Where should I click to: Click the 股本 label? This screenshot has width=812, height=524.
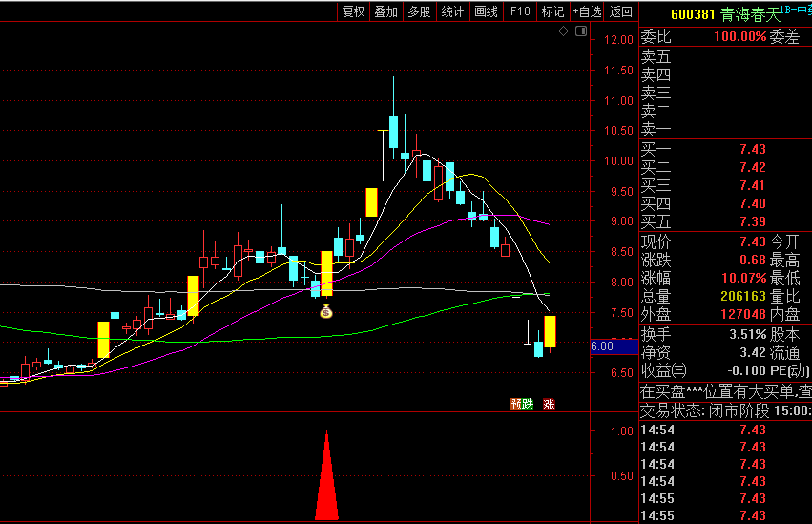coord(784,334)
